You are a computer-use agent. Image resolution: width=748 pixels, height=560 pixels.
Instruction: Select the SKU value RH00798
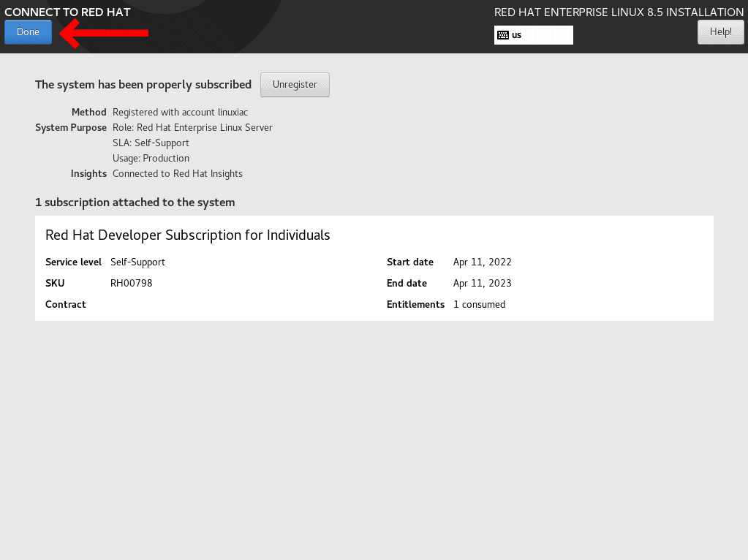tap(131, 284)
